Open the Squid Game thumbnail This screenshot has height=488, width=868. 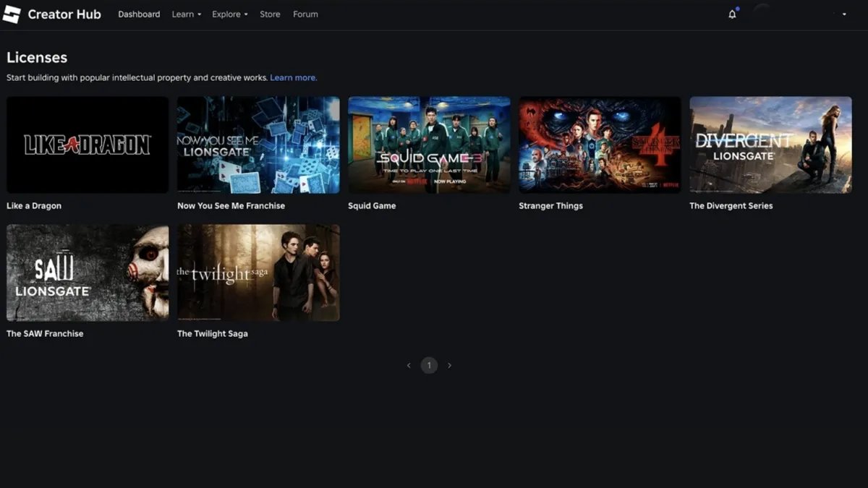pyautogui.click(x=429, y=145)
